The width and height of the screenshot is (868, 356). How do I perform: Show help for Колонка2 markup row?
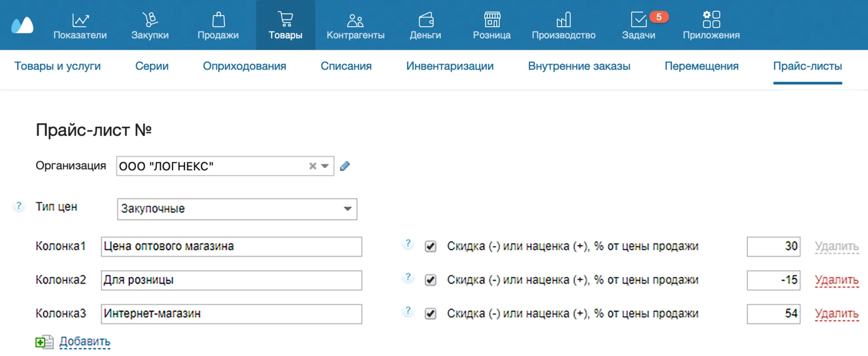(x=408, y=278)
